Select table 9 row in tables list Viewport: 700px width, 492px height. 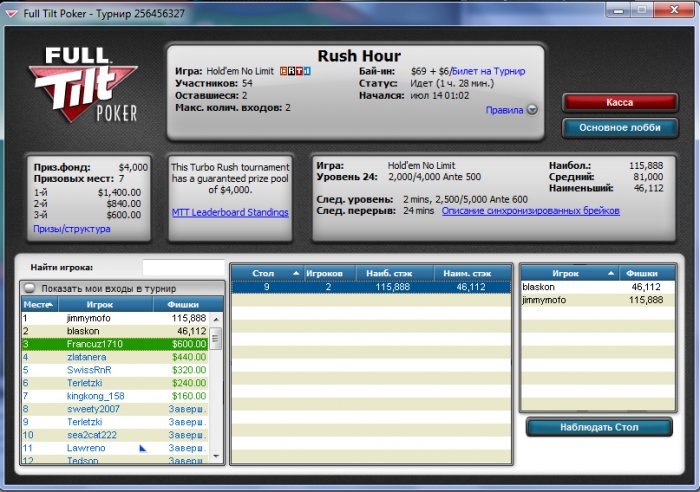[371, 287]
